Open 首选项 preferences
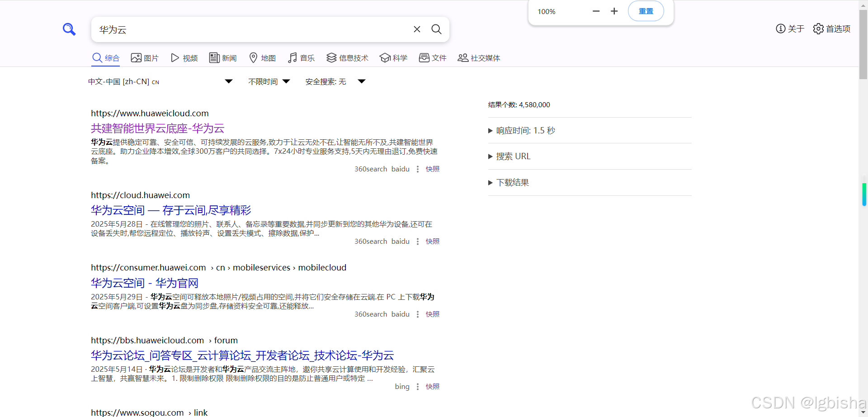The width and height of the screenshot is (868, 417). tap(831, 29)
